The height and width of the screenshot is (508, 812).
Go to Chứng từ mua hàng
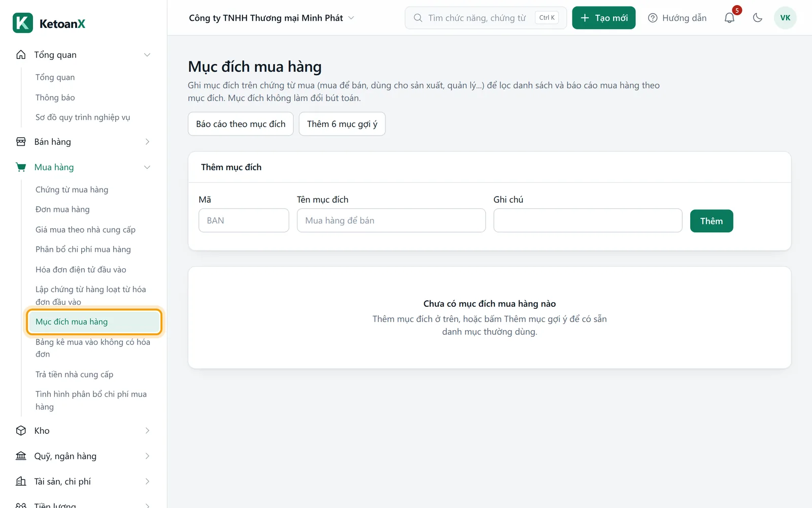pyautogui.click(x=72, y=189)
